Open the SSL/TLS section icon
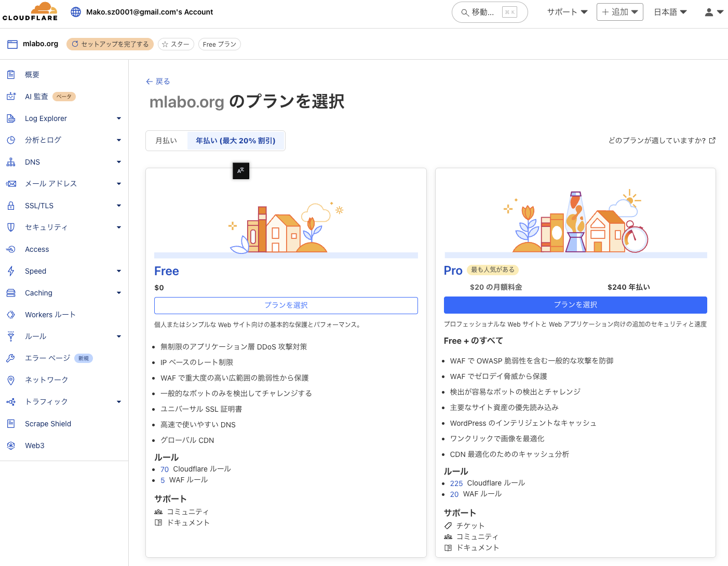728x566 pixels. pyautogui.click(x=11, y=205)
